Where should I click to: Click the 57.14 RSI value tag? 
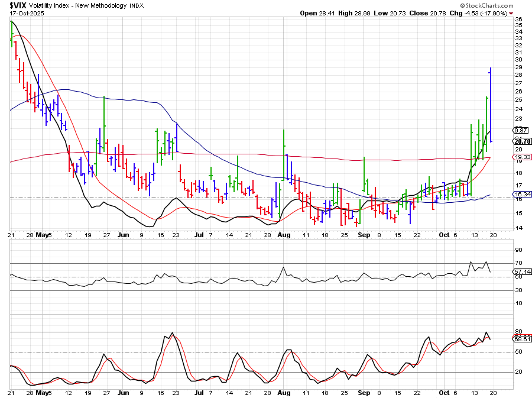pyautogui.click(x=523, y=271)
